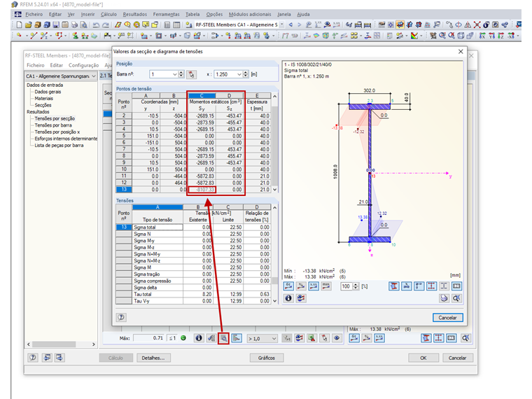532x399 pixels.
Task: Click print icon in stress diagram panel
Action: coord(444,298)
